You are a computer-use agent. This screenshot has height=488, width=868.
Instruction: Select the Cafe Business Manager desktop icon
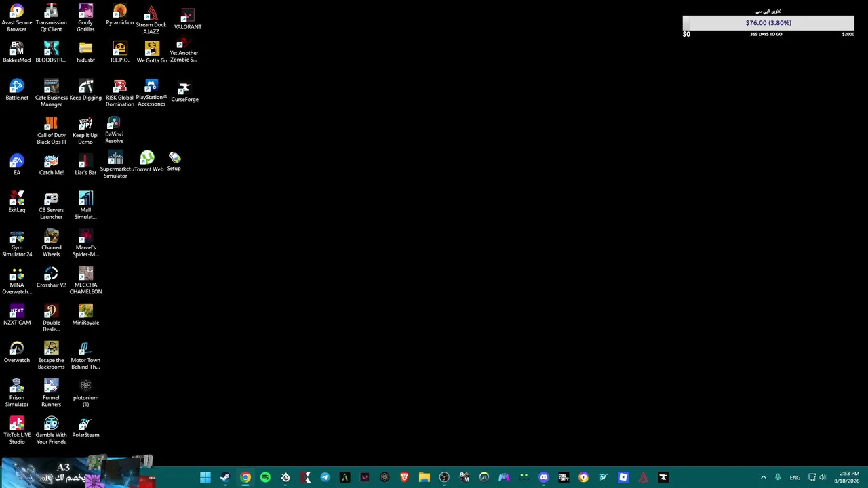tap(51, 93)
